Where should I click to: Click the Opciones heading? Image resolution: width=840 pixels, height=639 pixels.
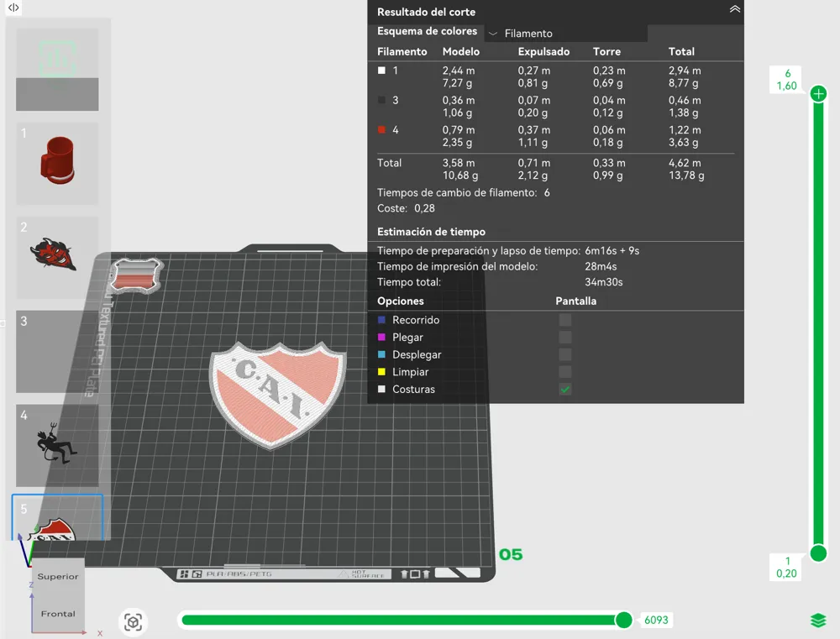[400, 301]
